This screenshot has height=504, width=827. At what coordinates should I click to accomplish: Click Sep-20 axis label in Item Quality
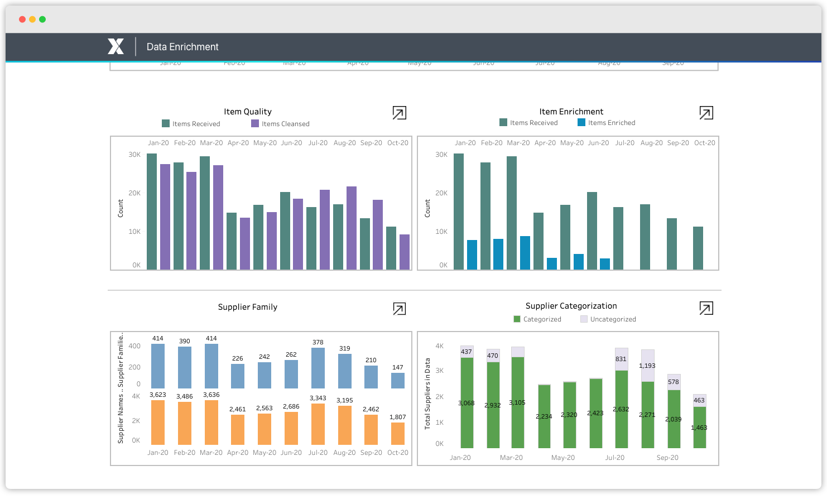point(371,143)
